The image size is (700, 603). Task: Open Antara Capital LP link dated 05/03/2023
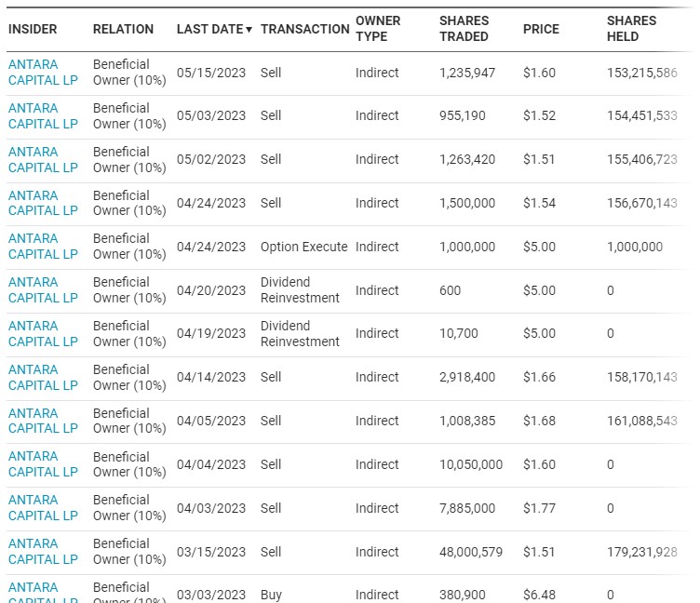click(x=43, y=116)
